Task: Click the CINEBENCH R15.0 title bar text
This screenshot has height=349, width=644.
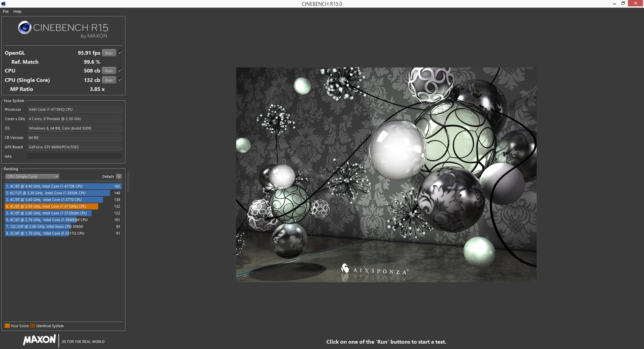Action: 322,4
